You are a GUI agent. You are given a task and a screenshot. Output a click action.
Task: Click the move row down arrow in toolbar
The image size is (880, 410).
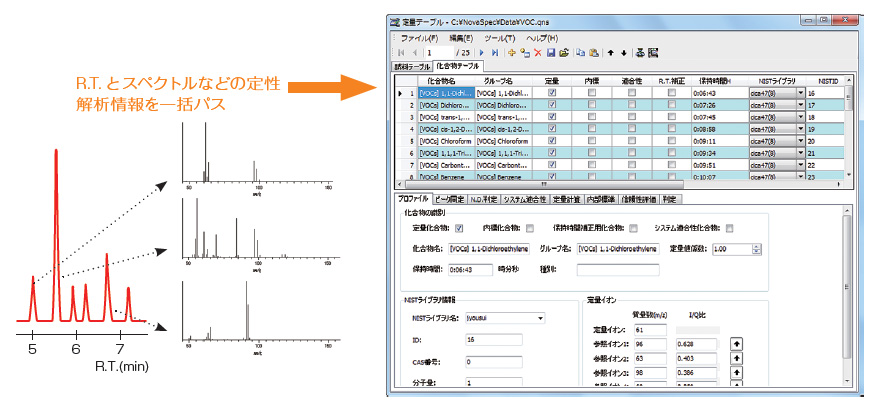pyautogui.click(x=624, y=51)
